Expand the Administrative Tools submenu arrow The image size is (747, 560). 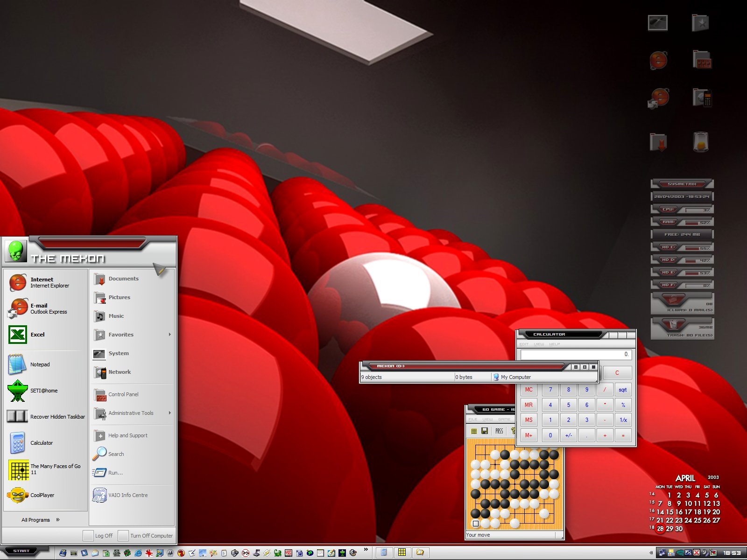(x=169, y=413)
